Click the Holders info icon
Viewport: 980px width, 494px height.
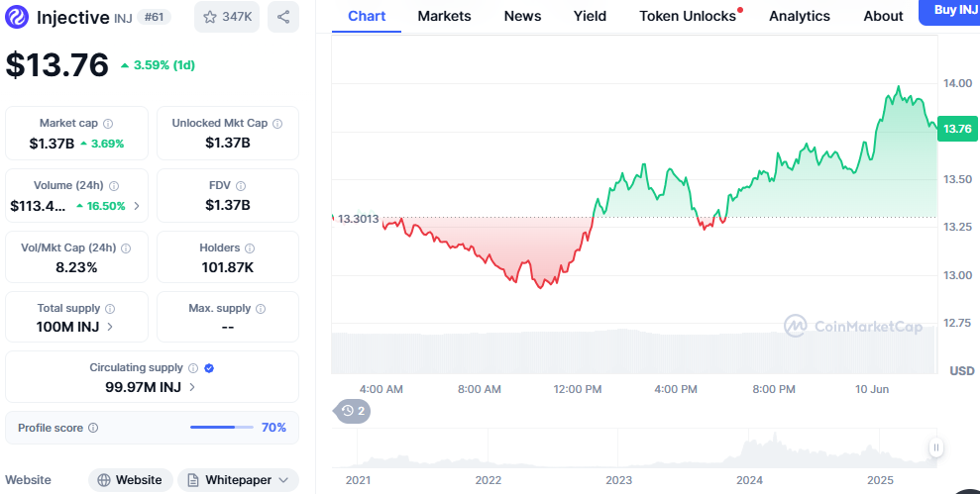[250, 248]
